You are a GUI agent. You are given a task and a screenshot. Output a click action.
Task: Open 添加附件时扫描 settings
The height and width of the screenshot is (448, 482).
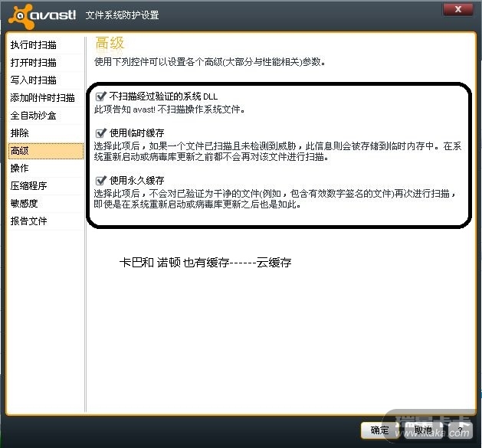[x=46, y=98]
